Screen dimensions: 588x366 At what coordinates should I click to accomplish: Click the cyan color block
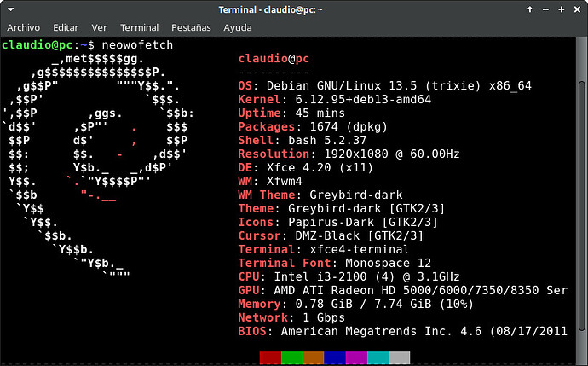[x=378, y=357]
